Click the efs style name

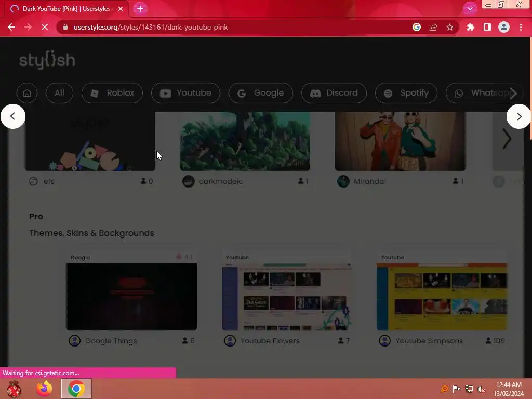49,181
